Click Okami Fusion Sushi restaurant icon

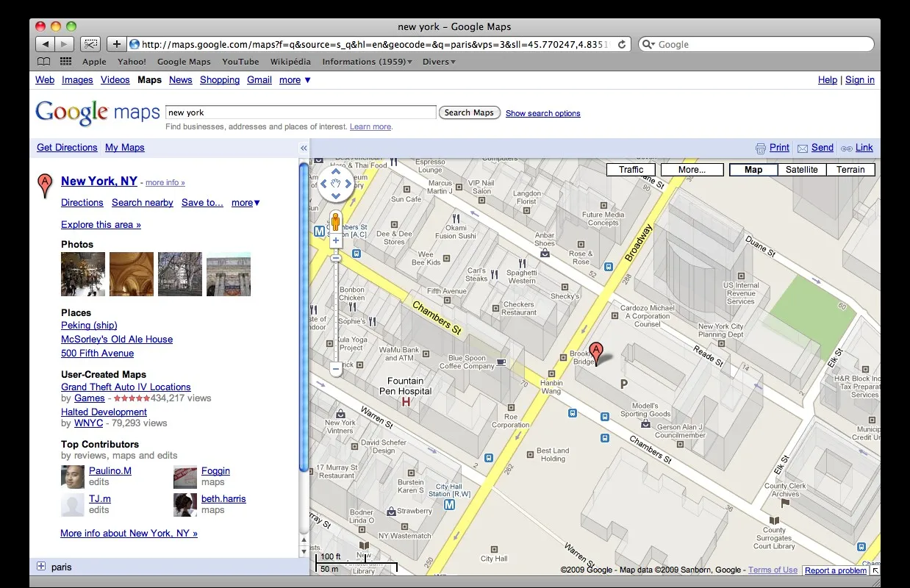coord(456,218)
